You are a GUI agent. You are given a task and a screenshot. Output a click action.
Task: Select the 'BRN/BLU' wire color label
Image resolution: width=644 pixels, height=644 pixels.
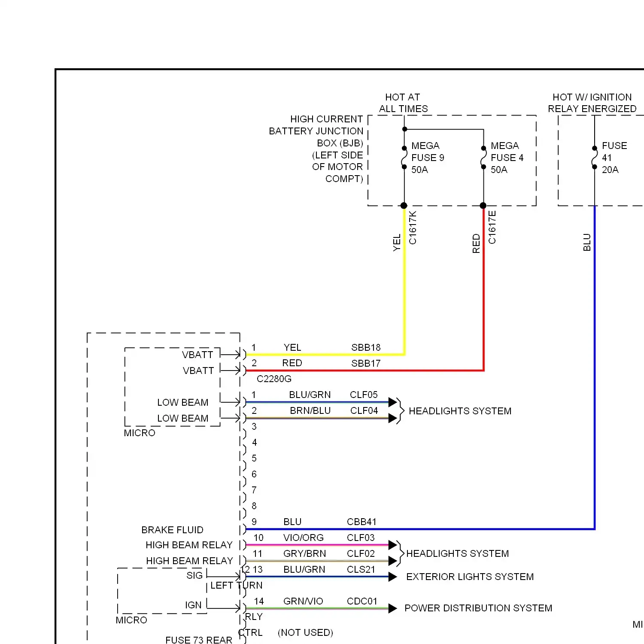tap(310, 410)
